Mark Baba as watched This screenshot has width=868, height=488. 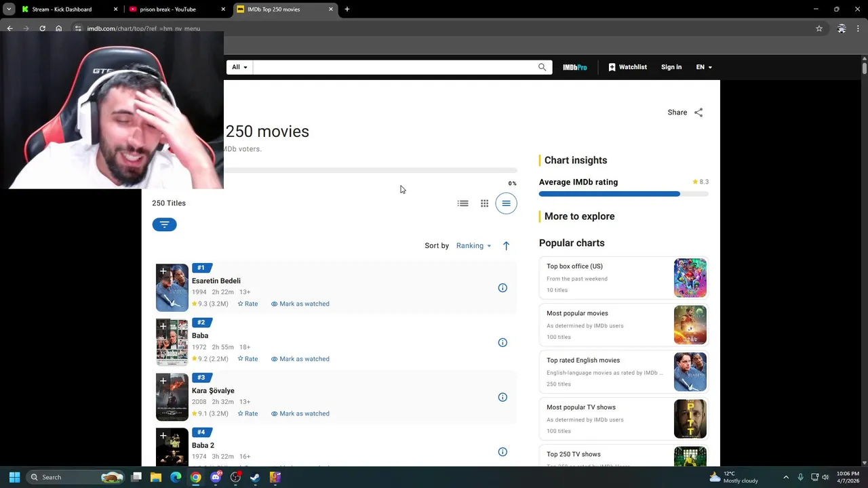point(300,359)
